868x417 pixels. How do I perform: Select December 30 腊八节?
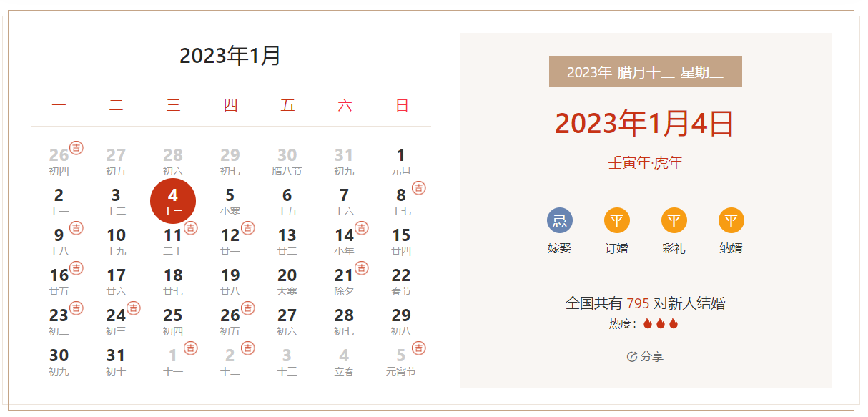287,162
